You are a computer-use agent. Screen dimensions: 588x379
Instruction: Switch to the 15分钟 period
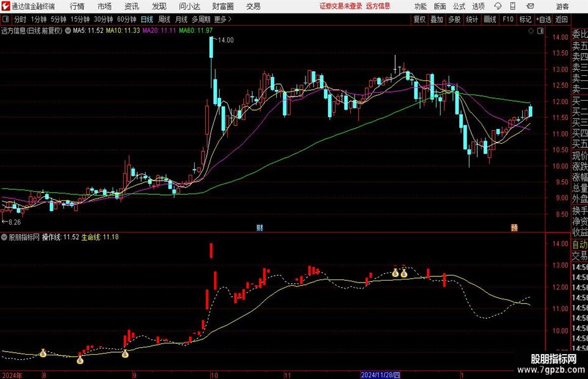80,19
